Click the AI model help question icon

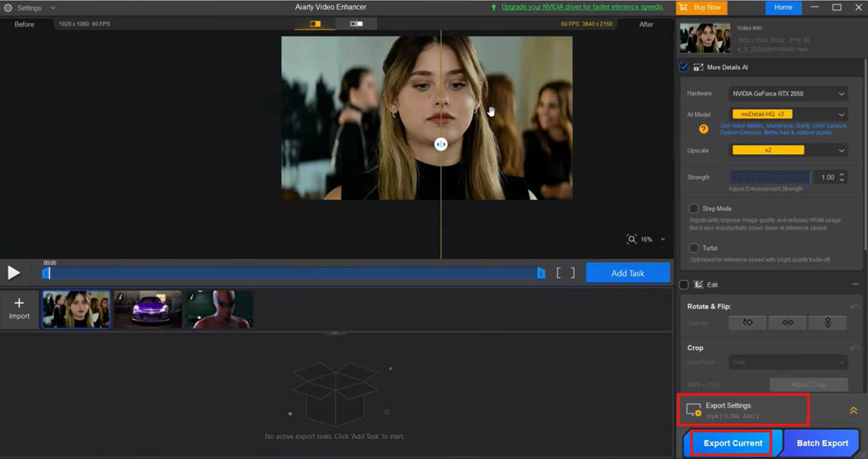(x=704, y=129)
